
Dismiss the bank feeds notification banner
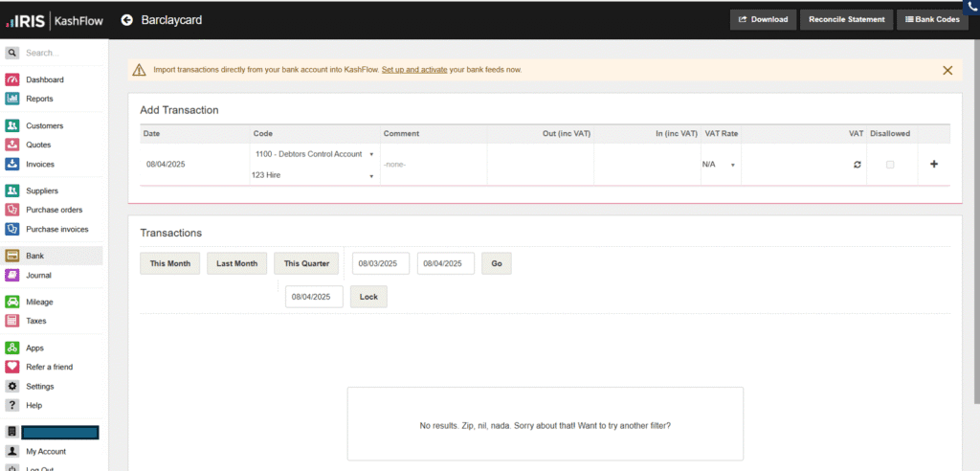click(x=947, y=70)
